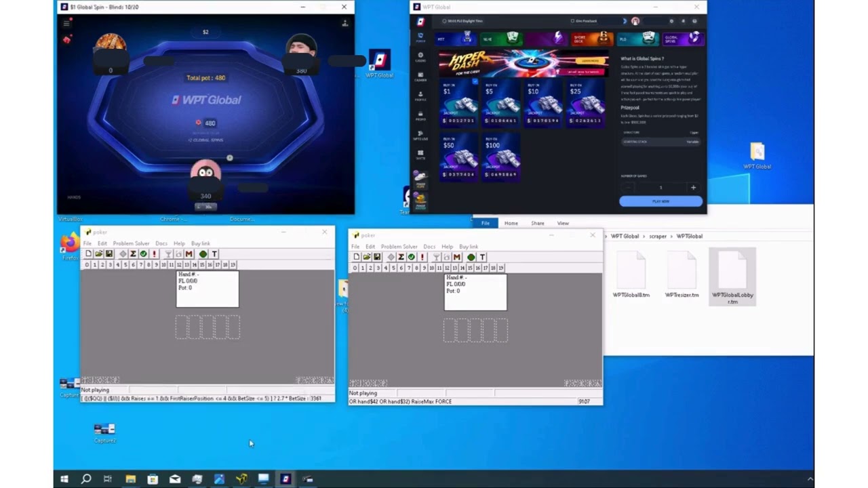Click red exclamation icon in right poker window
Viewport: 868px width, 488px height.
click(x=422, y=258)
